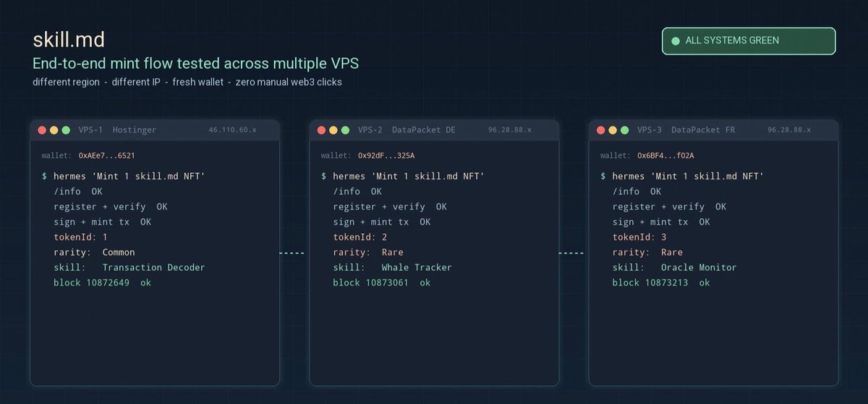The image size is (868, 404).
Task: Click the 'tokenId: 2' line
Action: tap(360, 237)
